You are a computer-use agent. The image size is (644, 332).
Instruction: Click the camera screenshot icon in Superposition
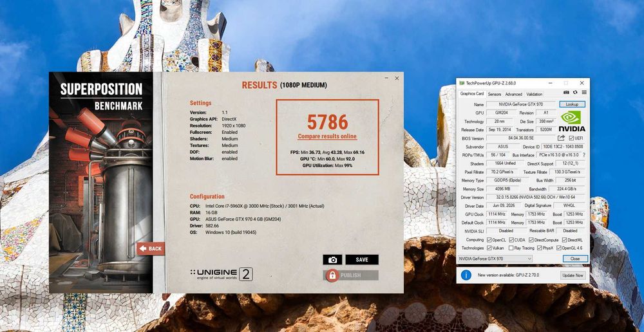tap(332, 260)
